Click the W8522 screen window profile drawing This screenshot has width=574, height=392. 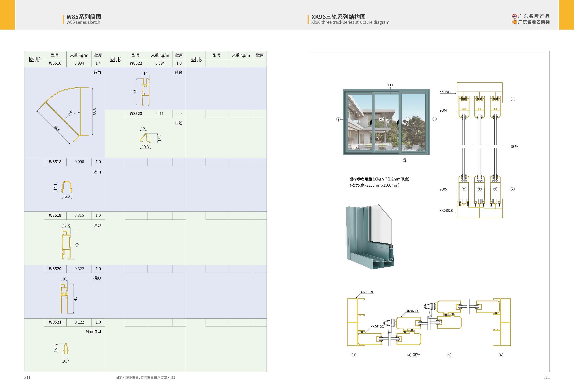146,92
